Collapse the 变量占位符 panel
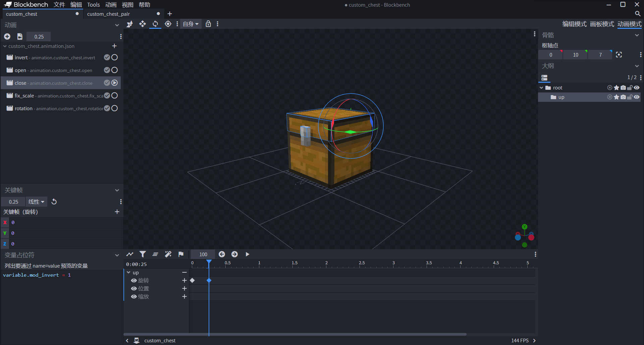 tap(117, 255)
